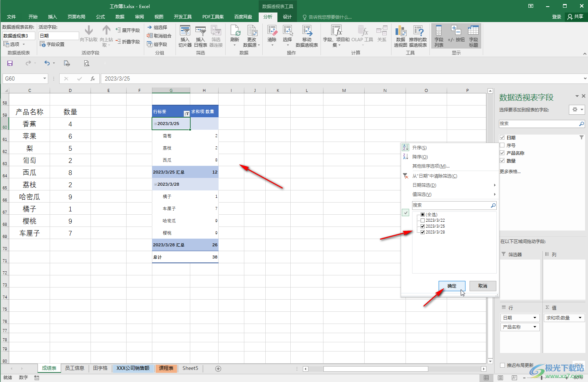Uncheck the 2023/3/28 filter checkbox

(x=423, y=232)
